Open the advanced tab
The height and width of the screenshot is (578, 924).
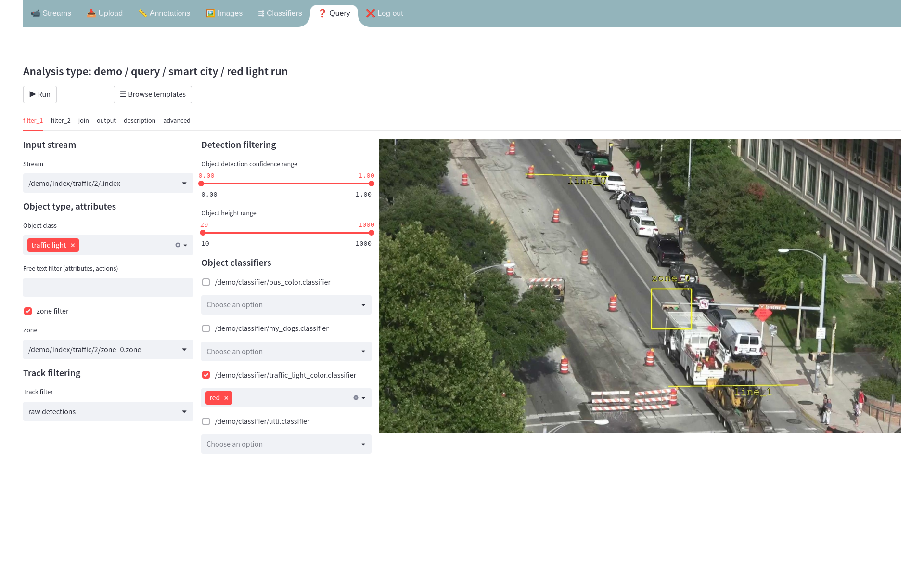177,120
